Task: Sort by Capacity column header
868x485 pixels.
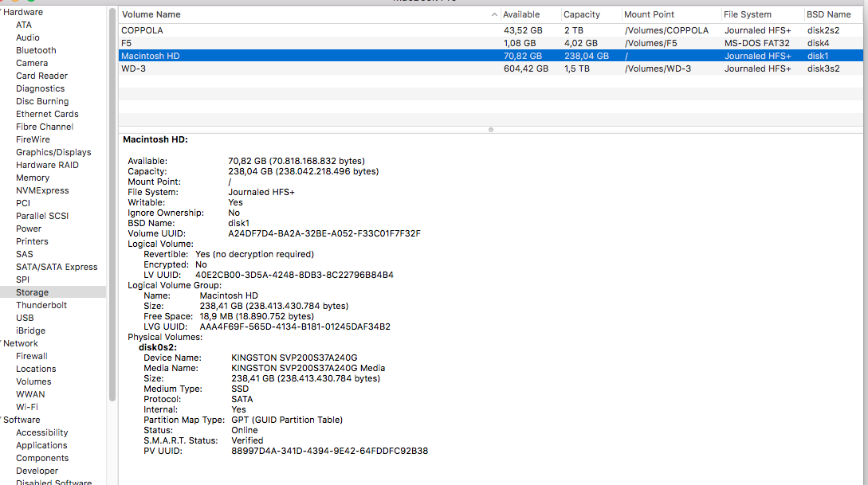Action: [591, 14]
